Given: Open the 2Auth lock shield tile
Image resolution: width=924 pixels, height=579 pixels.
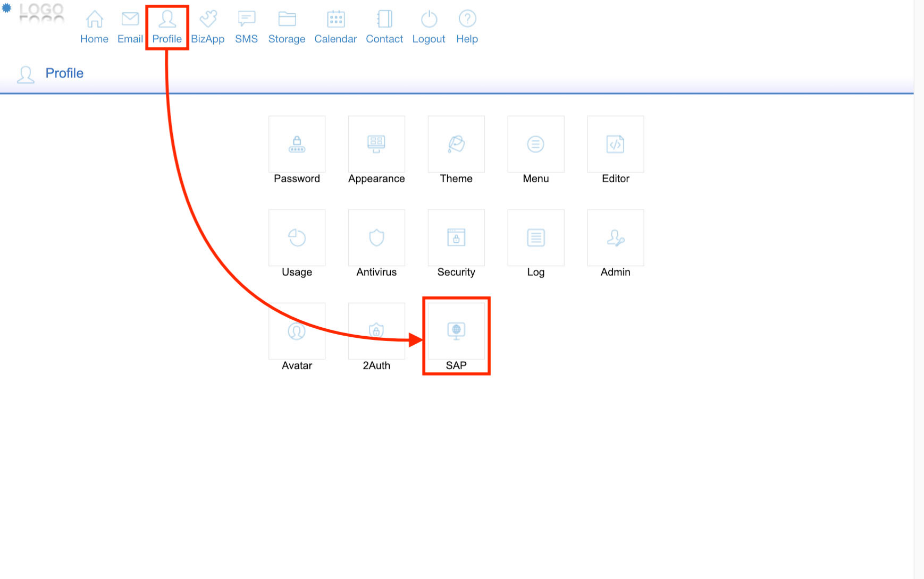Looking at the screenshot, I should (x=376, y=331).
